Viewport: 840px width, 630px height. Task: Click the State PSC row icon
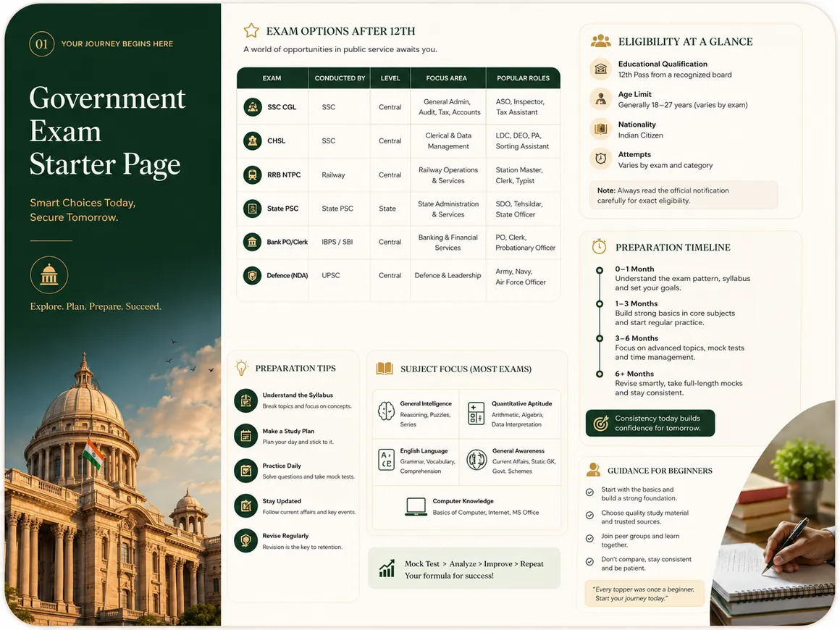252,209
